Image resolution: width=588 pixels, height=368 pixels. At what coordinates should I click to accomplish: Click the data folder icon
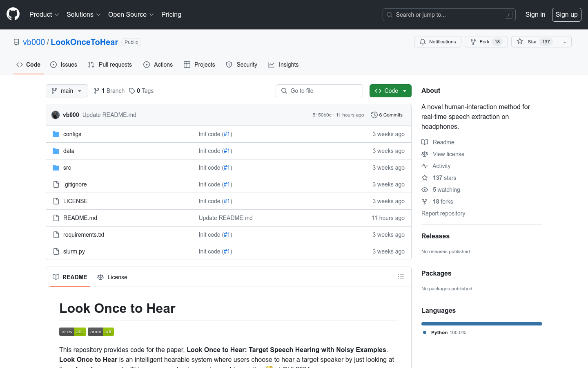coord(56,151)
